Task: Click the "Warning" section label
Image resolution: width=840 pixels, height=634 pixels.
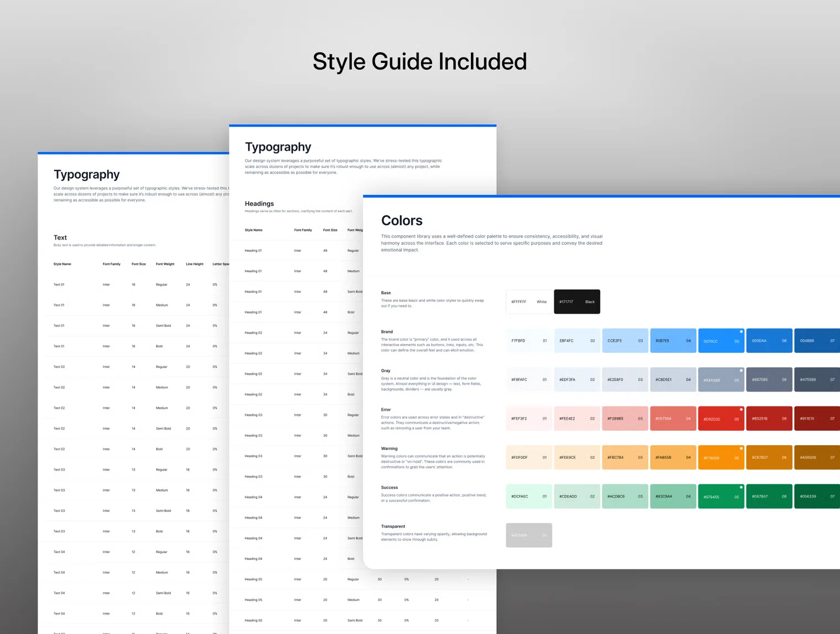Action: tap(389, 448)
